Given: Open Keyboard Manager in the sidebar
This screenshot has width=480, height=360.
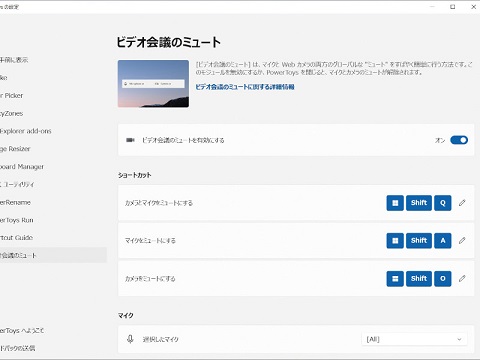Looking at the screenshot, I should (x=22, y=167).
